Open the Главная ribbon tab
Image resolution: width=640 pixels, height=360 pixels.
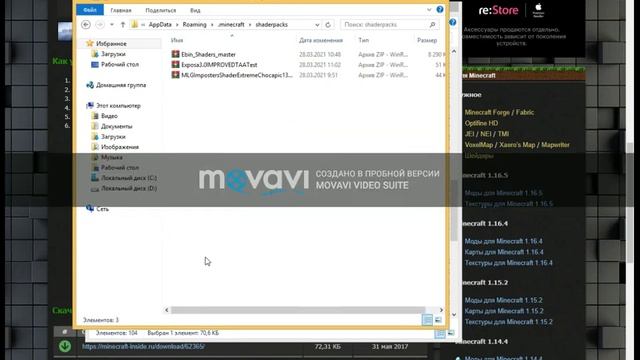click(121, 10)
